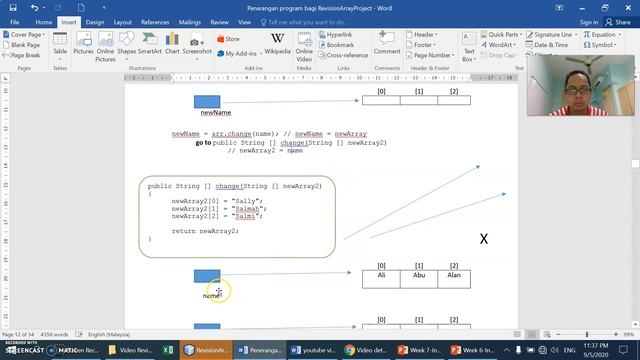
Task: Expand the WordArt dropdown
Action: pos(515,45)
